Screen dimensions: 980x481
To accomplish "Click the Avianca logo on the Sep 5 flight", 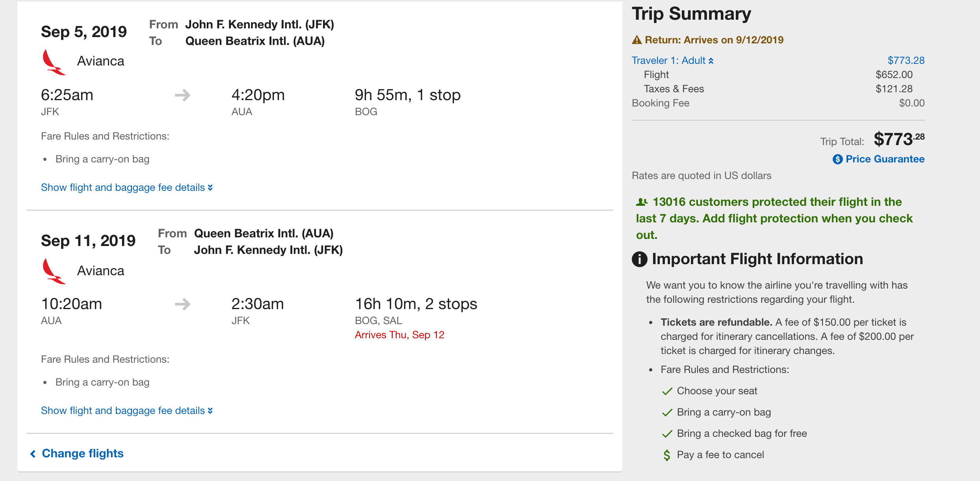I will point(54,62).
